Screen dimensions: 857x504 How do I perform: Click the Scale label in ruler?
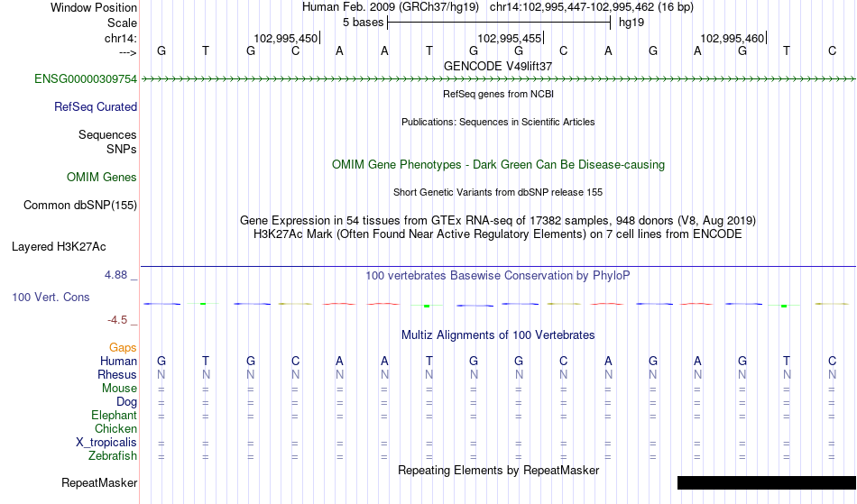click(x=122, y=23)
